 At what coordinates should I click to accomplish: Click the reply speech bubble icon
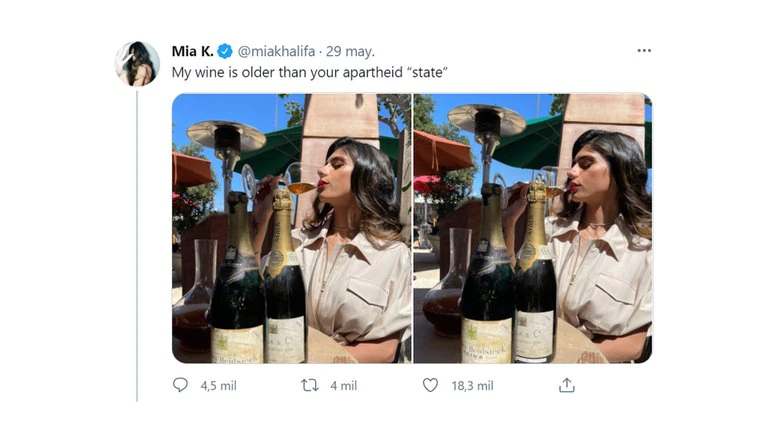point(180,385)
